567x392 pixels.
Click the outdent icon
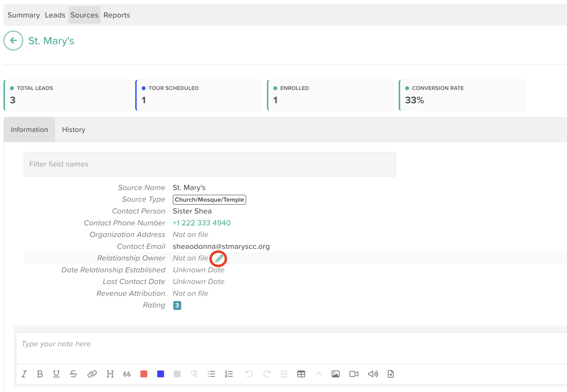coord(284,374)
